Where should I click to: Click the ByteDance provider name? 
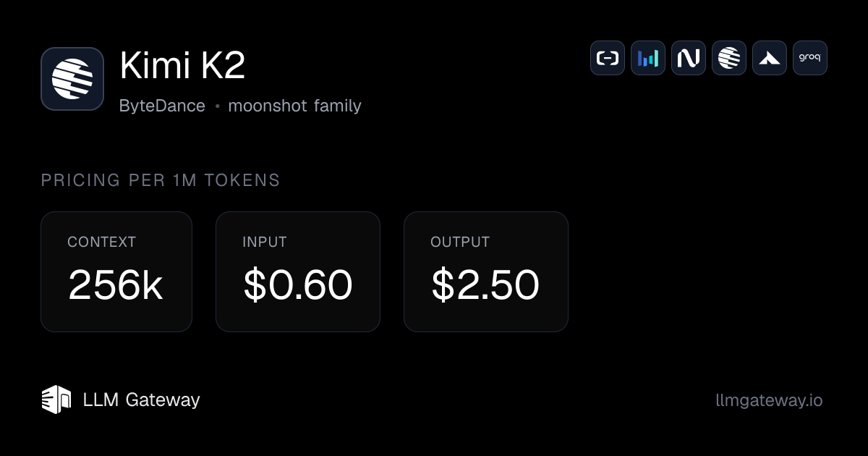coord(162,106)
